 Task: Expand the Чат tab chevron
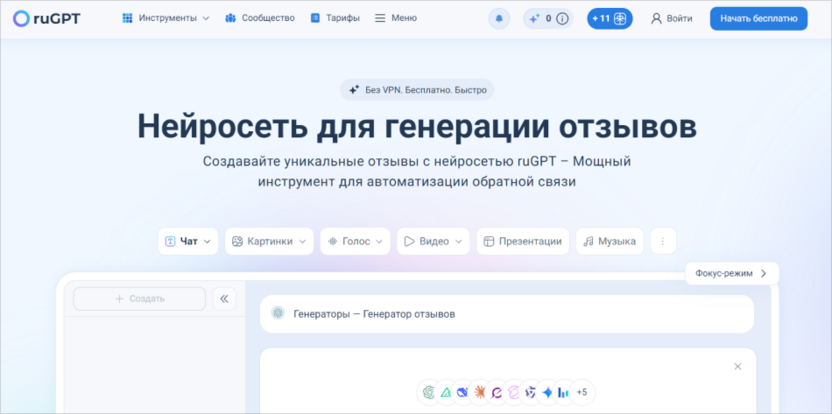[x=207, y=242]
